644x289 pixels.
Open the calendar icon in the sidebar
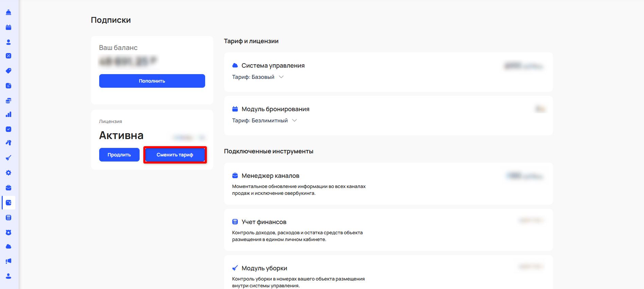click(x=8, y=28)
